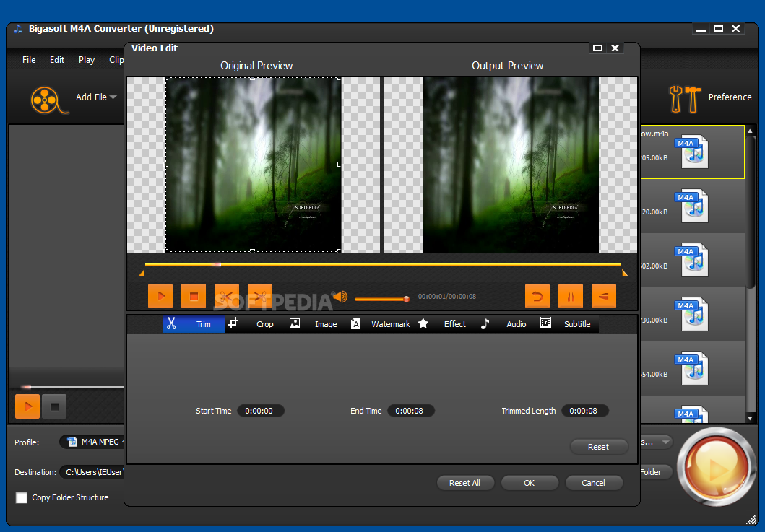Flip video horizontally
Image resolution: width=765 pixels, height=532 pixels.
point(571,296)
